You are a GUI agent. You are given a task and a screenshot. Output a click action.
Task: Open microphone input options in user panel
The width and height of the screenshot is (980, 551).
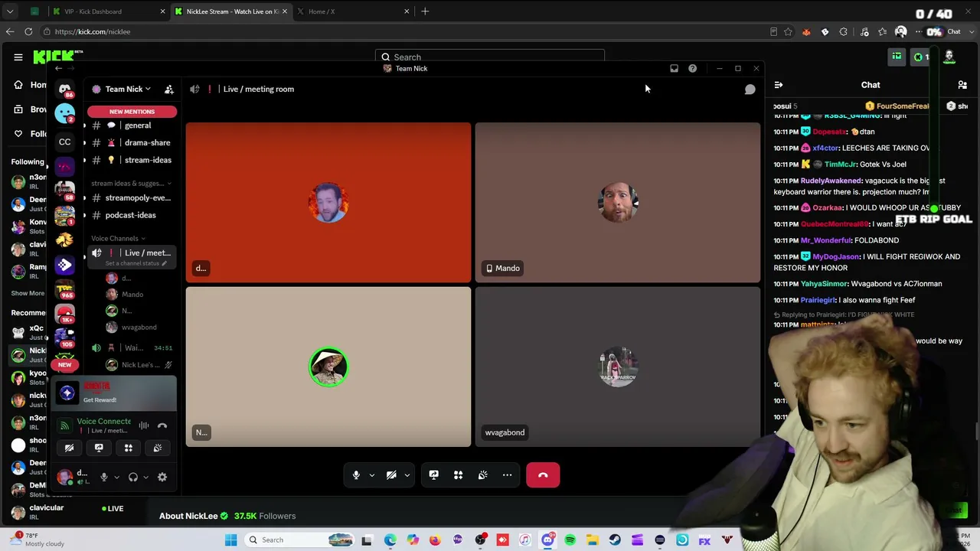pyautogui.click(x=116, y=478)
